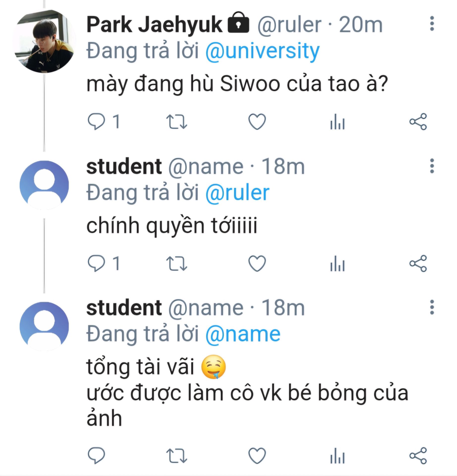Like the "chính quyền tới" tweet
457x476 pixels.
click(257, 263)
